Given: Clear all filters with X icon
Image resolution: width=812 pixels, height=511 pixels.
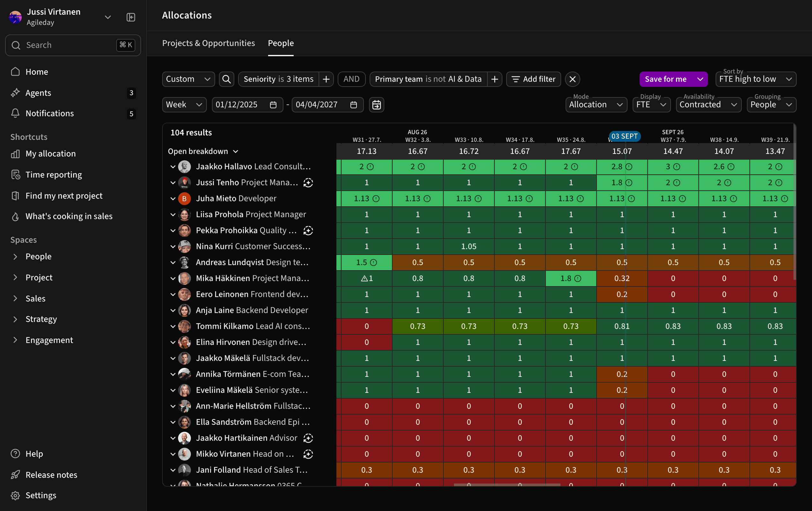Looking at the screenshot, I should click(572, 79).
